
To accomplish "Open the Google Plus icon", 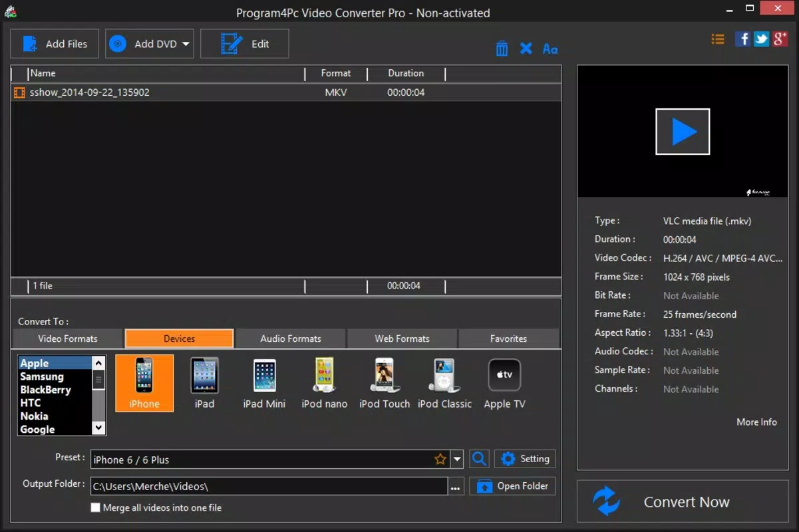I will tap(780, 39).
